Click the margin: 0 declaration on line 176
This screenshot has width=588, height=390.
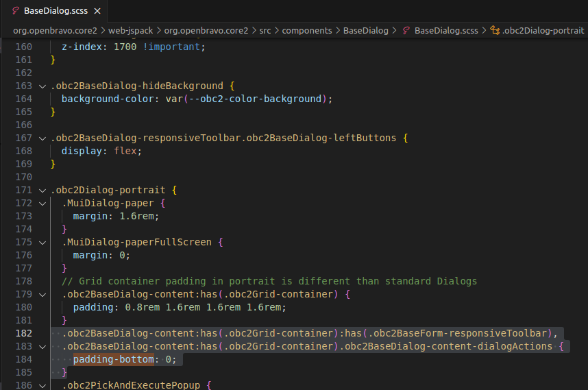pyautogui.click(x=101, y=256)
